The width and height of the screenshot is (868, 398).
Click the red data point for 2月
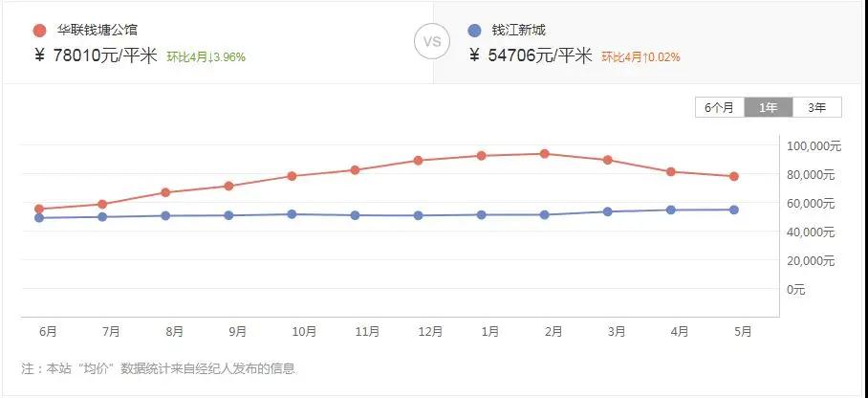pyautogui.click(x=545, y=153)
